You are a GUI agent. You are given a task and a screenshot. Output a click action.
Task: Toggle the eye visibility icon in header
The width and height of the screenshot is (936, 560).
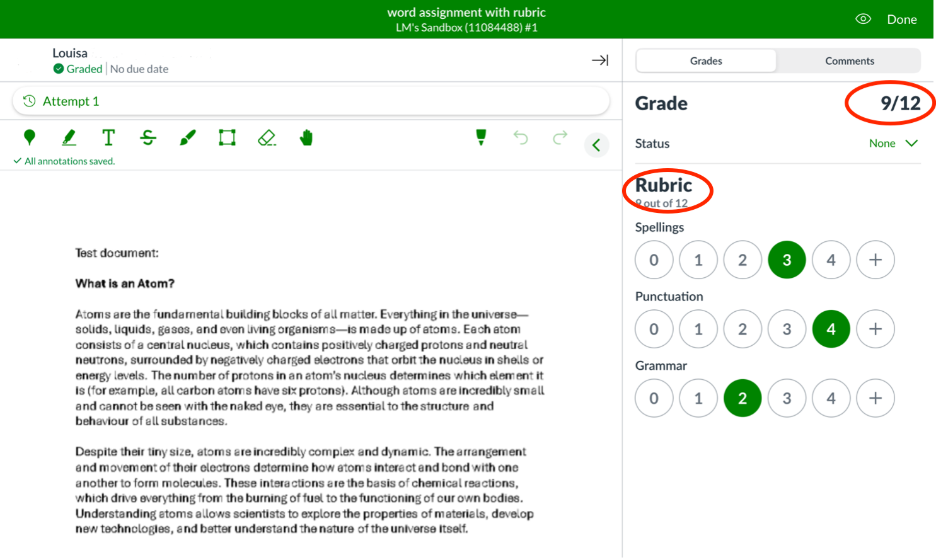pos(863,19)
